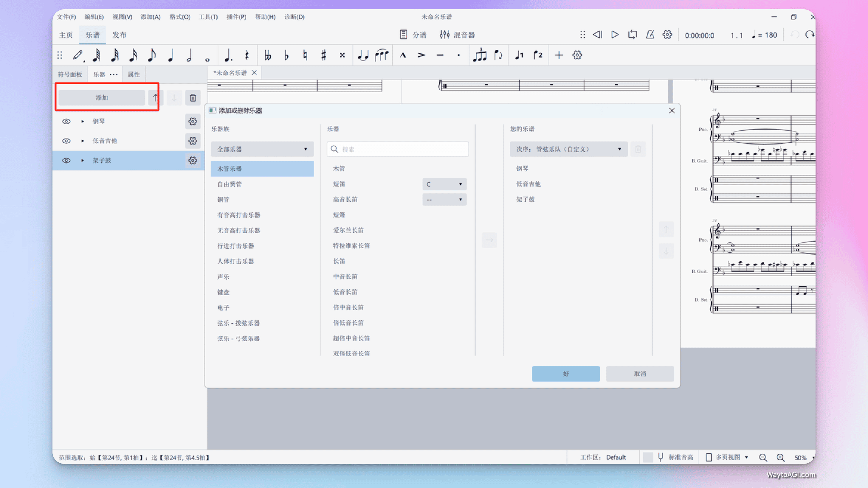Image resolution: width=868 pixels, height=488 pixels.
Task: Apply the natural accidental
Action: click(305, 55)
